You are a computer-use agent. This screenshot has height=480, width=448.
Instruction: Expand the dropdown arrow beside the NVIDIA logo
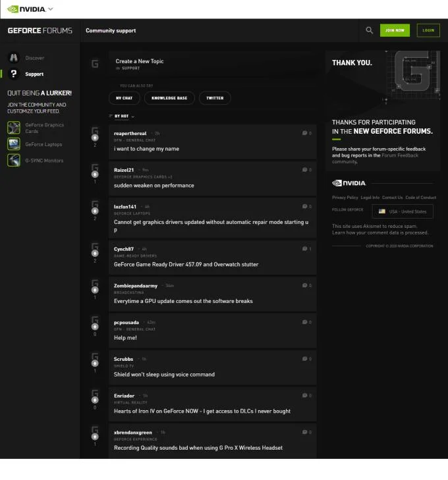[x=51, y=9]
